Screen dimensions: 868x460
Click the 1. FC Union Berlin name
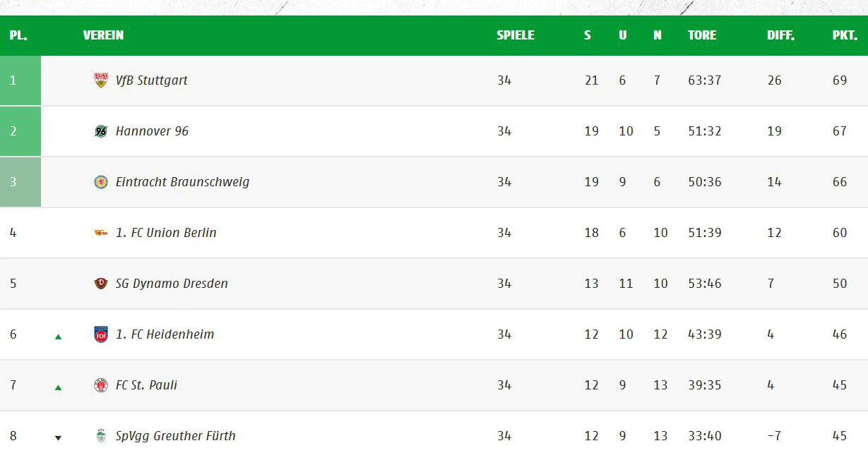(166, 233)
